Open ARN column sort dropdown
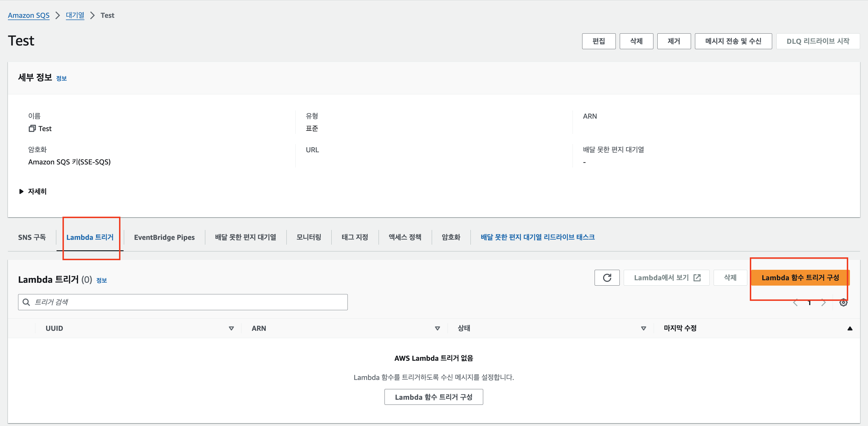The image size is (868, 426). (x=437, y=328)
